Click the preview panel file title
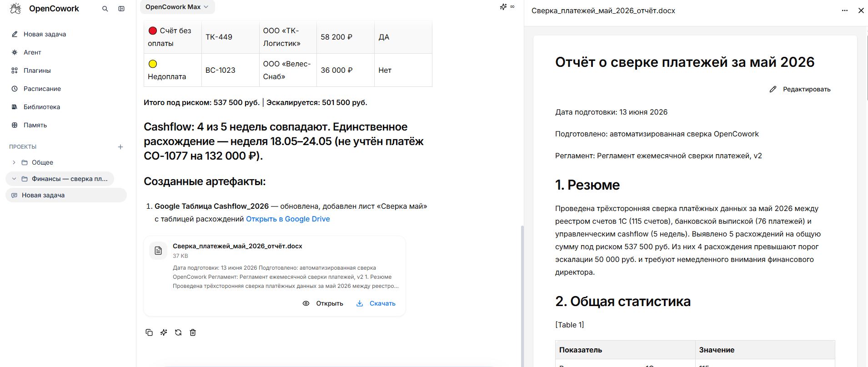Screen dimensions: 868x367 tap(603, 10)
